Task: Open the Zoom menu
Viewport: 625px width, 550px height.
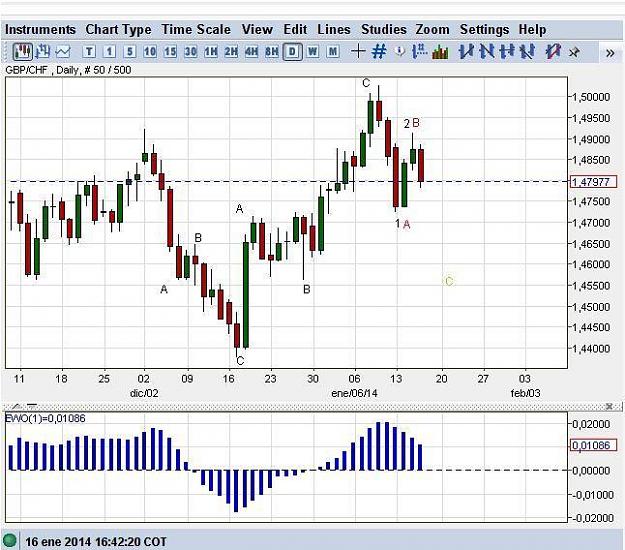Action: click(x=432, y=29)
